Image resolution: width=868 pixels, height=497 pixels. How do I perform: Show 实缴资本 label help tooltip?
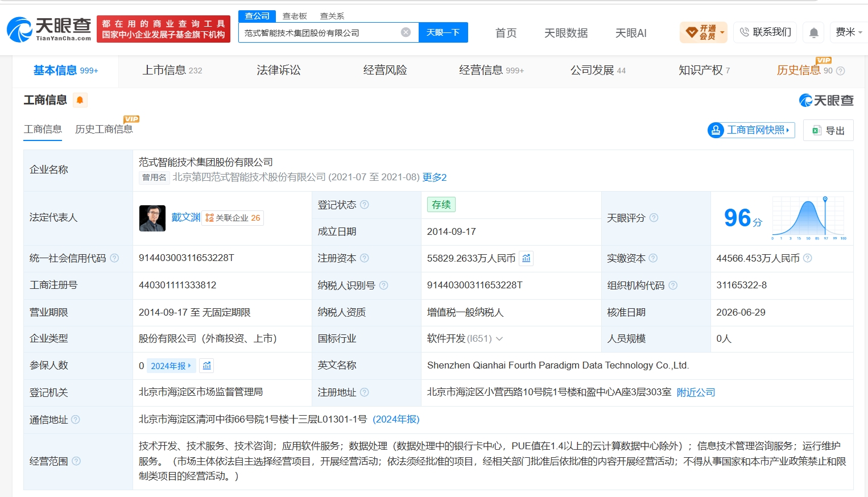pyautogui.click(x=653, y=258)
